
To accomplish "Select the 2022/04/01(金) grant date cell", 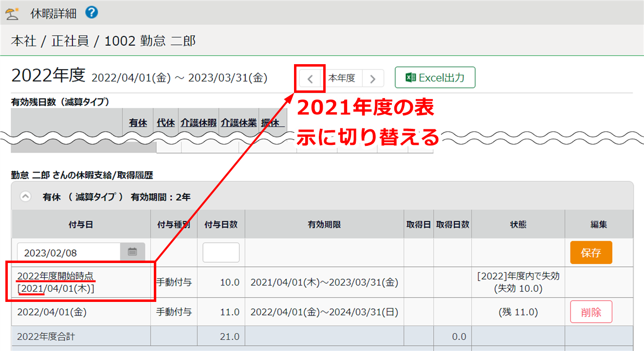I will click(81, 312).
